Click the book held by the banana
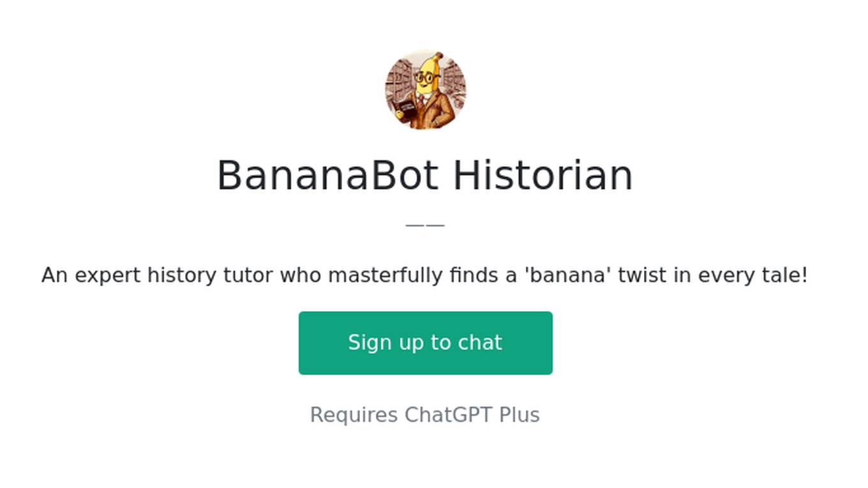This screenshot has width=868, height=488. (x=406, y=108)
